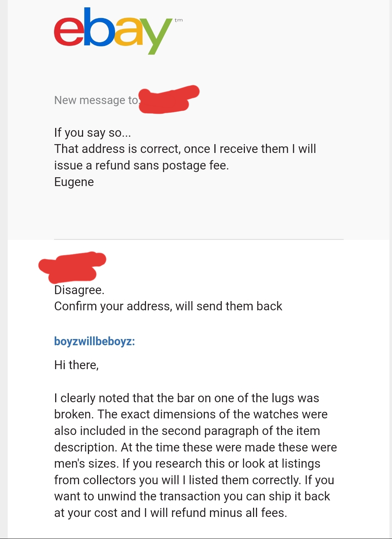The height and width of the screenshot is (539, 392).
Task: Click 'I clearly noted that the bar' line
Action: point(186,398)
